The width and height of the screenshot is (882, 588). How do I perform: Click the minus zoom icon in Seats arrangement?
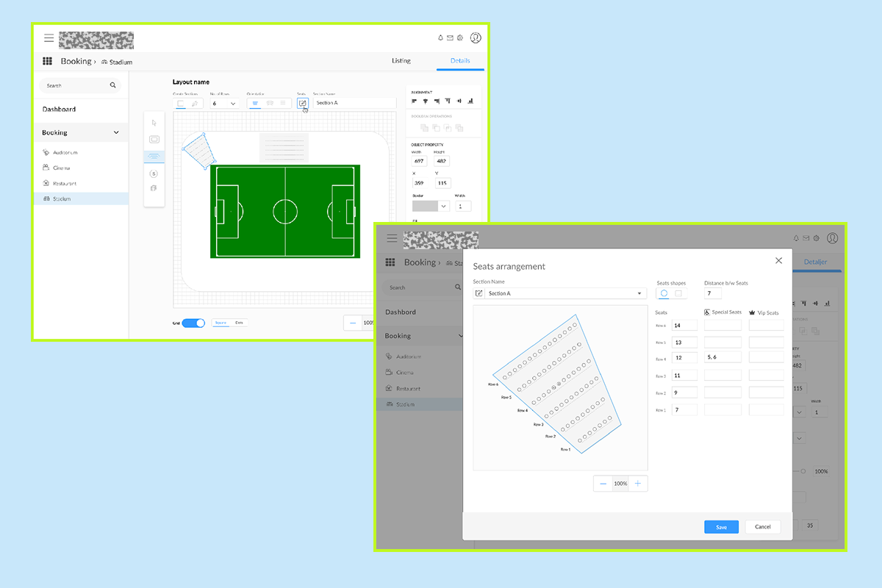click(x=603, y=484)
